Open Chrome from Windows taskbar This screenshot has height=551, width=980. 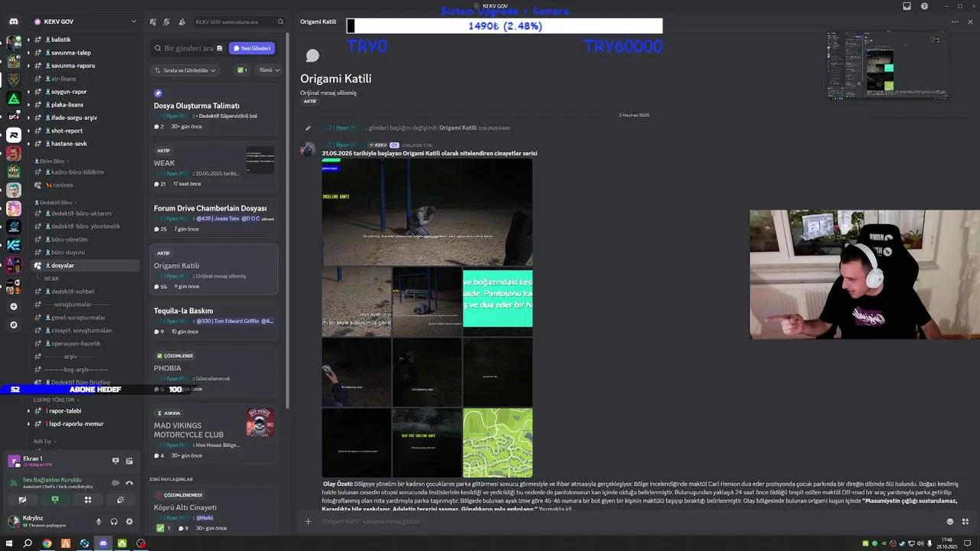[x=47, y=543]
